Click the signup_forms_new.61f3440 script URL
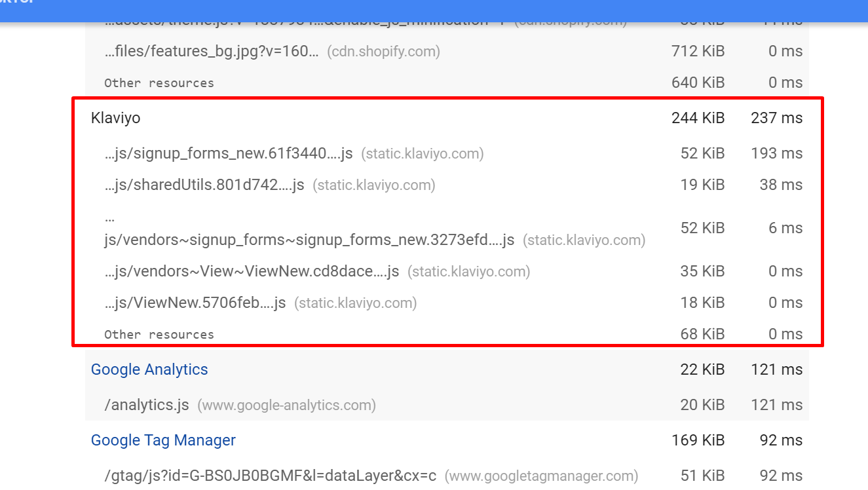Screen dimensions: 868x490 [x=229, y=153]
